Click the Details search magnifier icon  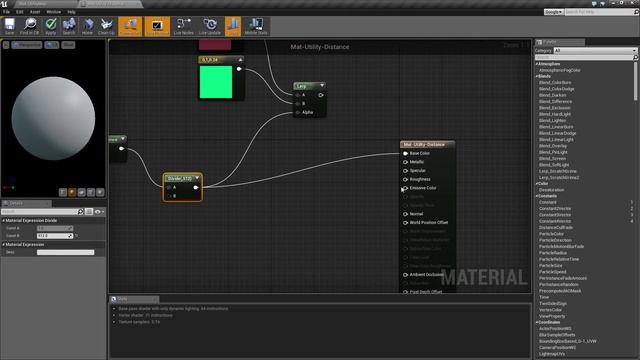tap(80, 211)
